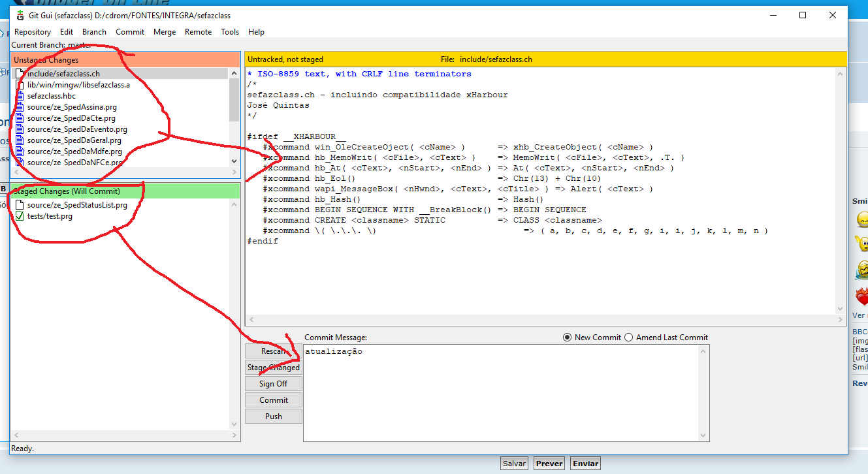This screenshot has width=868, height=474.
Task: Select the Amend Last Commit option
Action: point(629,338)
